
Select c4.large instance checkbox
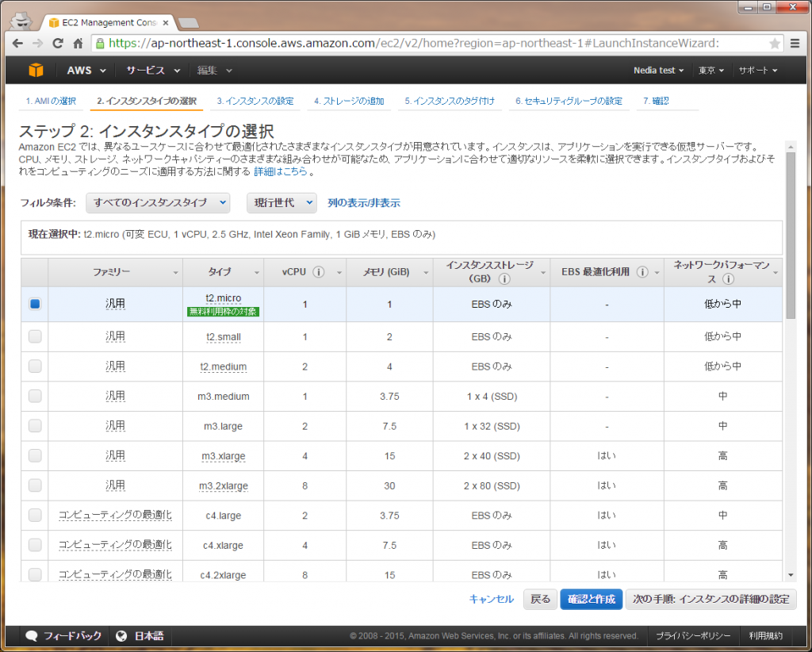click(x=35, y=516)
